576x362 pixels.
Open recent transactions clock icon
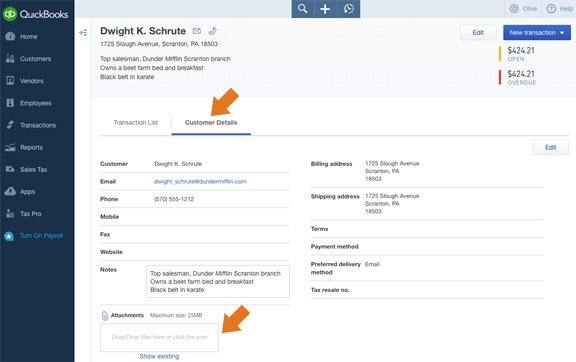(349, 9)
